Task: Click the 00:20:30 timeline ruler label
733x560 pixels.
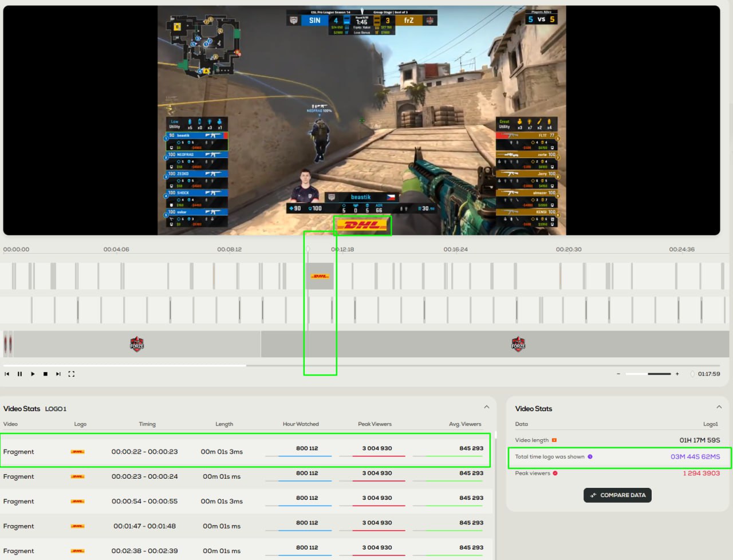Action: 569,250
